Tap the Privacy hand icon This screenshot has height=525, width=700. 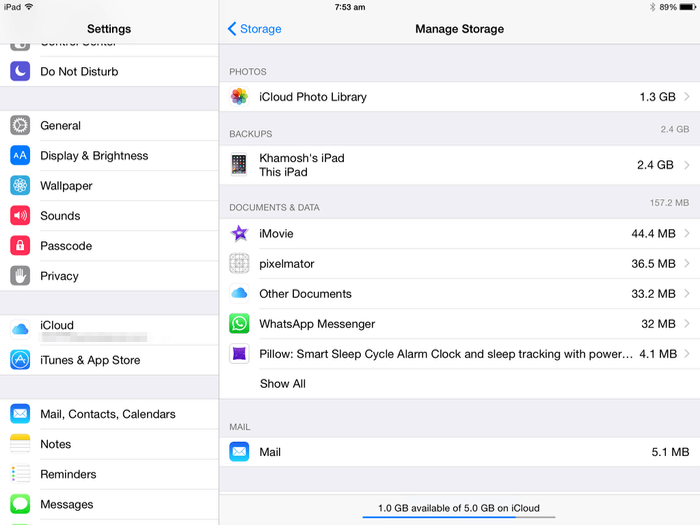(x=20, y=275)
